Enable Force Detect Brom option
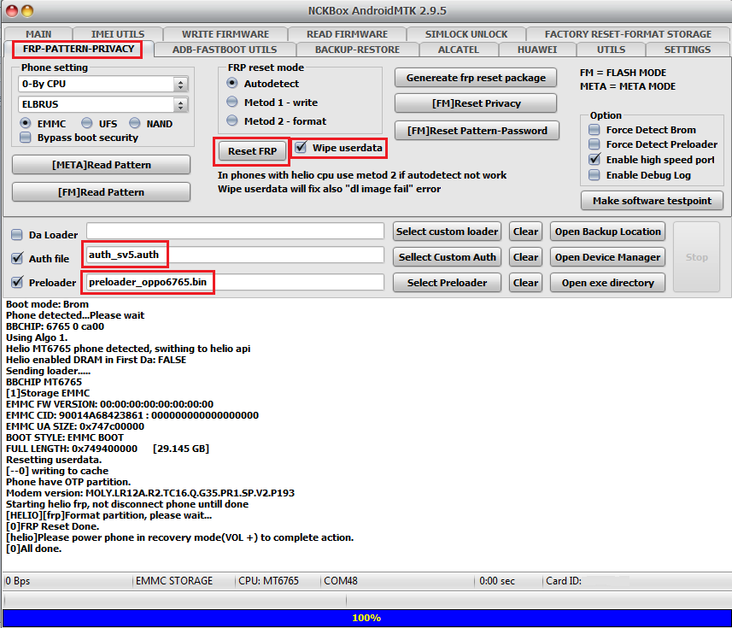 coord(594,130)
